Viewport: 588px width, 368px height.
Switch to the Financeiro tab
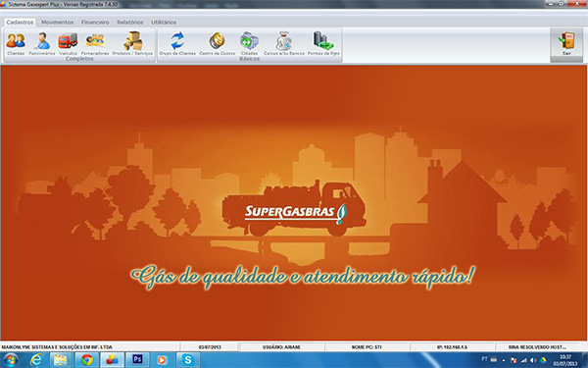[95, 23]
